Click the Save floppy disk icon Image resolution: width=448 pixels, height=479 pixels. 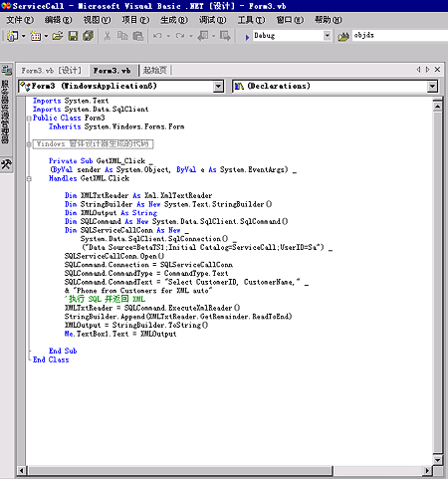pyautogui.click(x=73, y=36)
